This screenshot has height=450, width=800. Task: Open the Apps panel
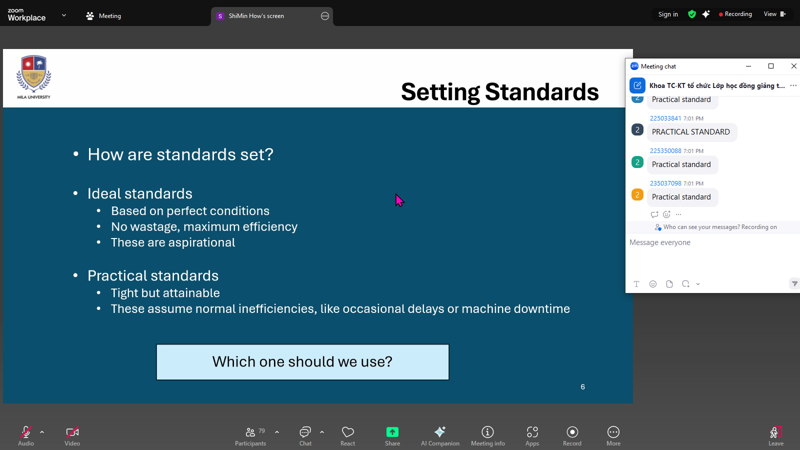[x=532, y=433]
